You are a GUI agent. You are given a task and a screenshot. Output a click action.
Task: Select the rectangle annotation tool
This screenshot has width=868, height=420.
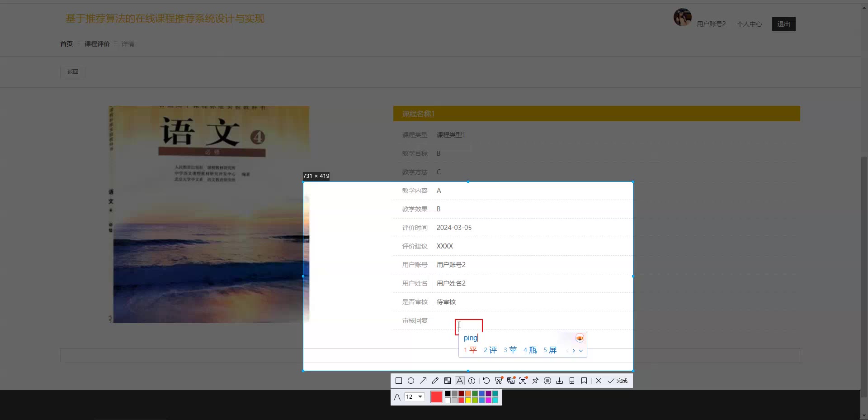coord(398,381)
